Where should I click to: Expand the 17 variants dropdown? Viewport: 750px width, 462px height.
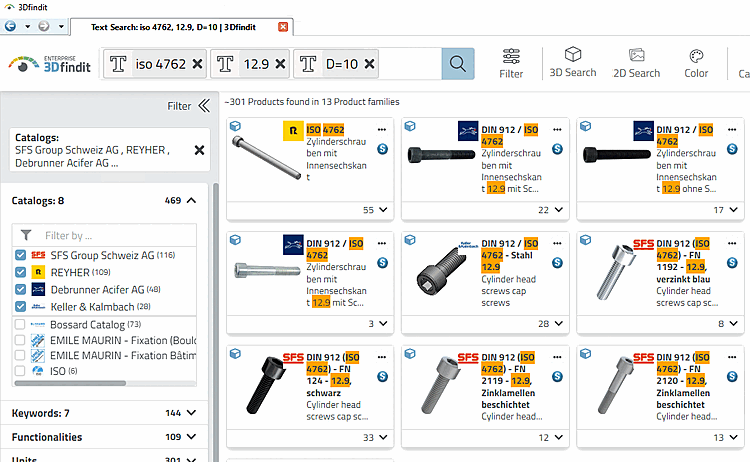733,210
